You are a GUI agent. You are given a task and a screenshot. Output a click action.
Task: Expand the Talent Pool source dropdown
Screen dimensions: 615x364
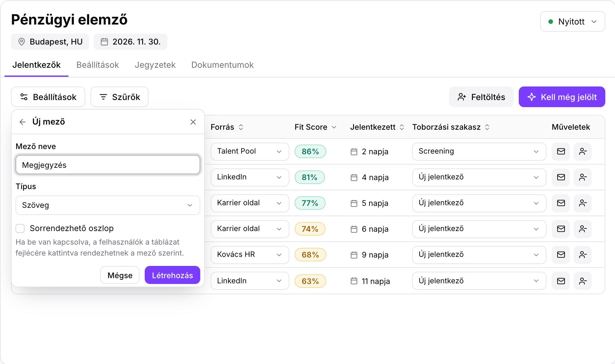(x=250, y=151)
